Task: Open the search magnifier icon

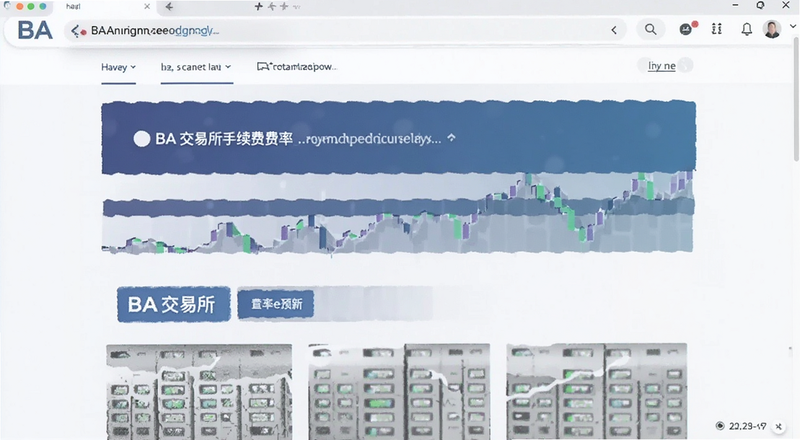Action: 651,30
